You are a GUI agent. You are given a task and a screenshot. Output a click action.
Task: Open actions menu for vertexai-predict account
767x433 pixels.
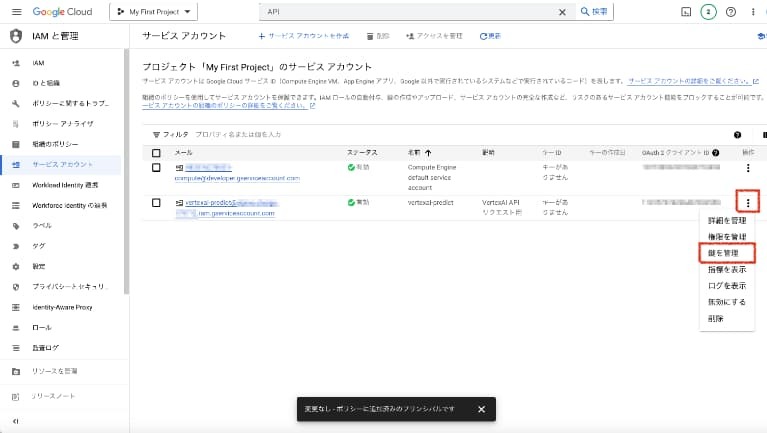click(x=747, y=201)
